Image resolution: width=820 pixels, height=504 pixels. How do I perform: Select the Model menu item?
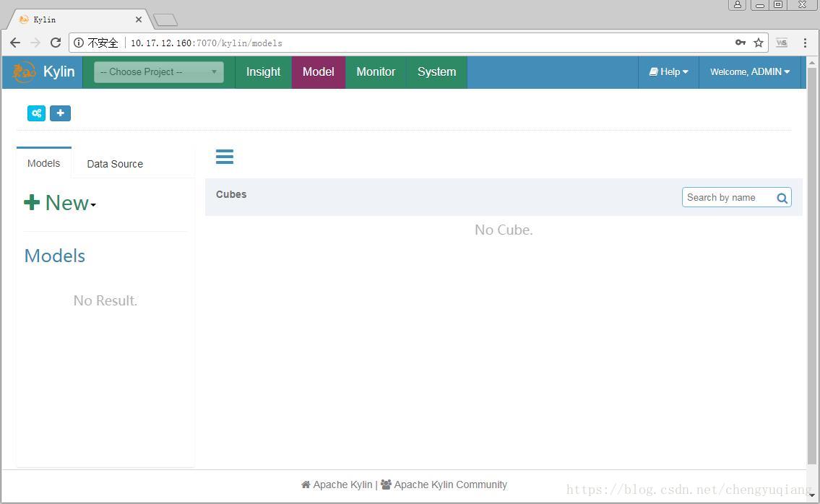(x=319, y=72)
